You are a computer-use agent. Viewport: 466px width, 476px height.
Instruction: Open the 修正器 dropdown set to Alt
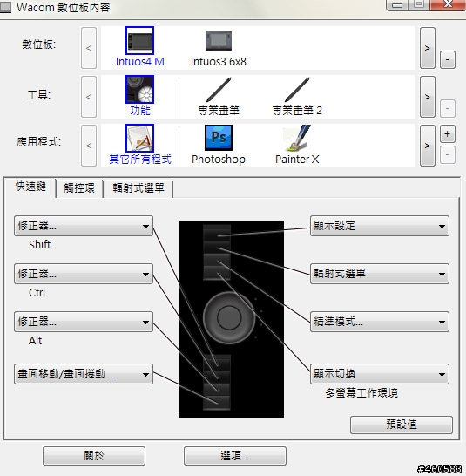click(x=84, y=322)
